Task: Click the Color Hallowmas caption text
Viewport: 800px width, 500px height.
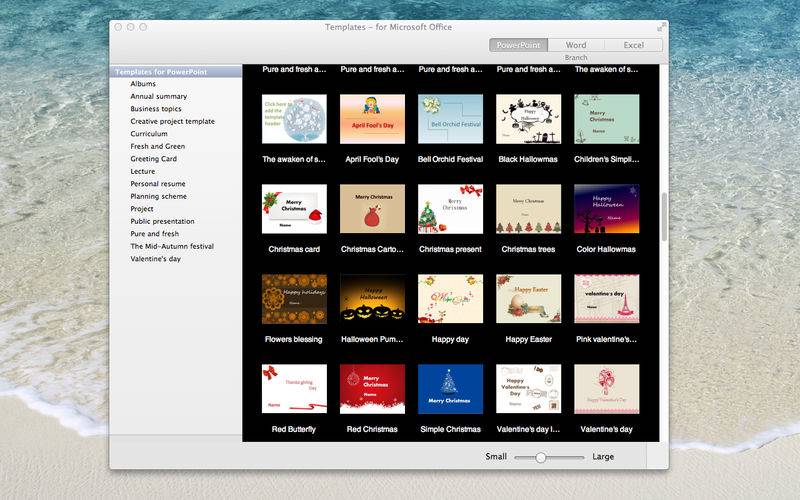Action: (606, 249)
